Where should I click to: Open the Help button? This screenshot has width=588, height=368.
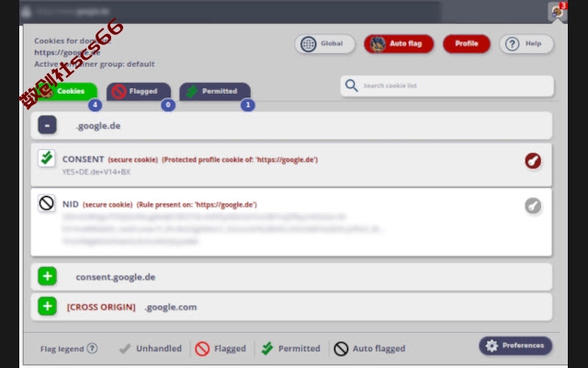526,44
